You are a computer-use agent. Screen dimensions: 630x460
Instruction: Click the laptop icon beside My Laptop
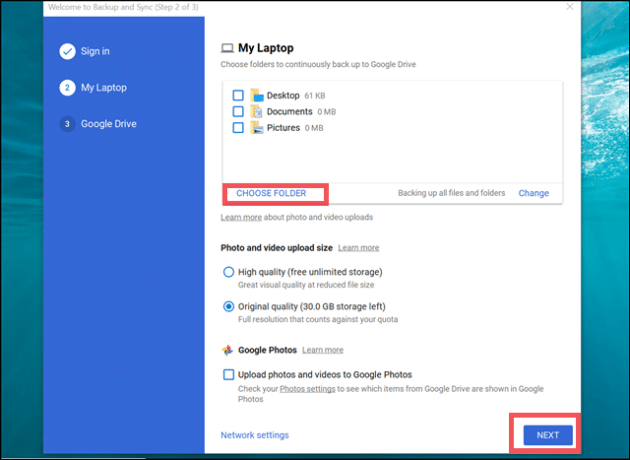(227, 48)
